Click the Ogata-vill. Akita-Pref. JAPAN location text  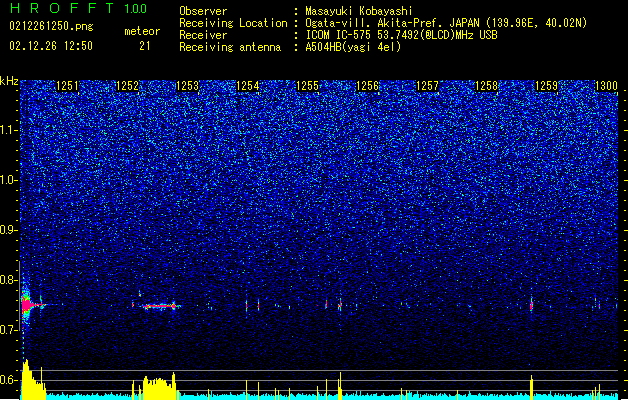[x=446, y=23]
